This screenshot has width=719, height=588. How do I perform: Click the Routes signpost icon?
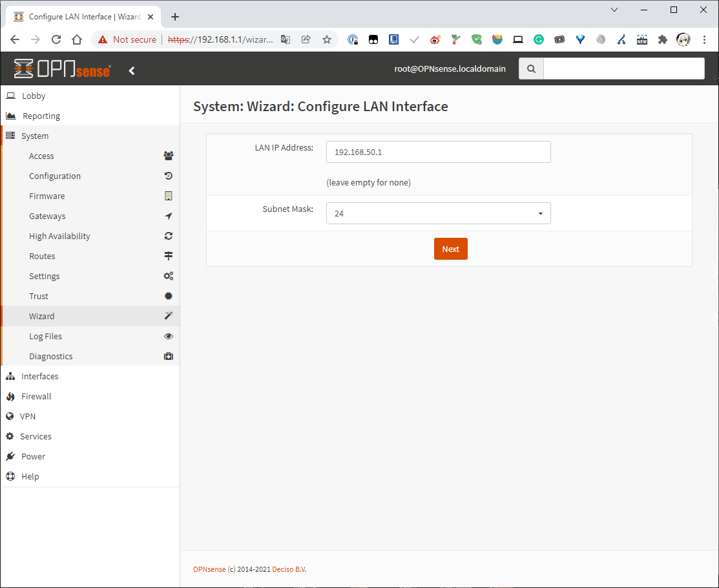(x=169, y=256)
